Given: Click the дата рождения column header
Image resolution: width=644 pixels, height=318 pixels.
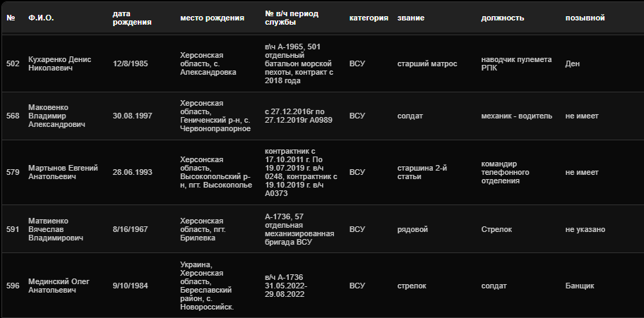Looking at the screenshot, I should click(132, 18).
